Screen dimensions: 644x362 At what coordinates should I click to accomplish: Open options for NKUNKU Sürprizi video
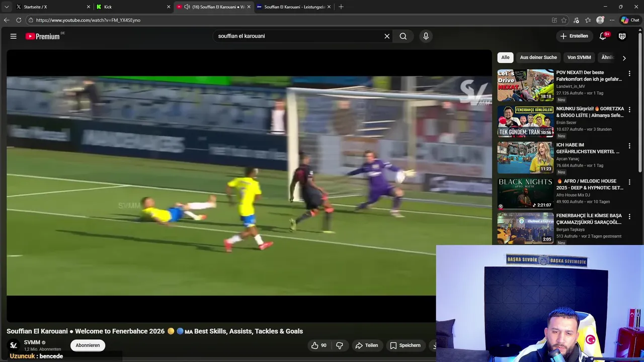629,110
